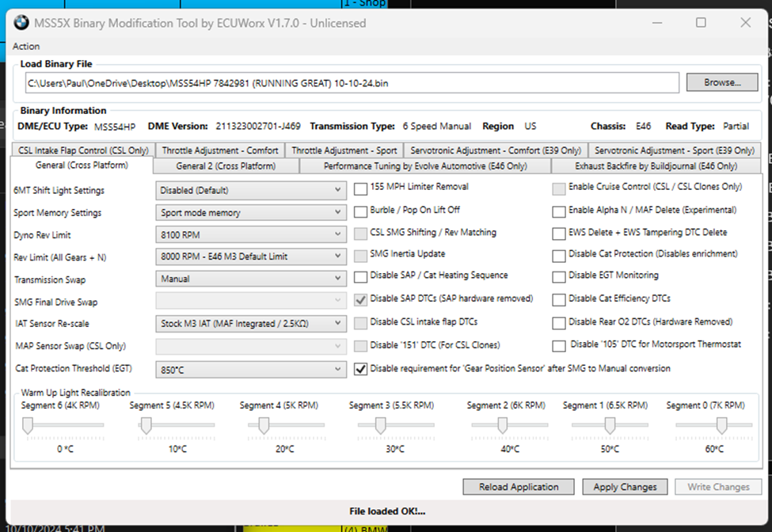Select the General (Cross Platform) tab
The width and height of the screenshot is (772, 532).
82,165
